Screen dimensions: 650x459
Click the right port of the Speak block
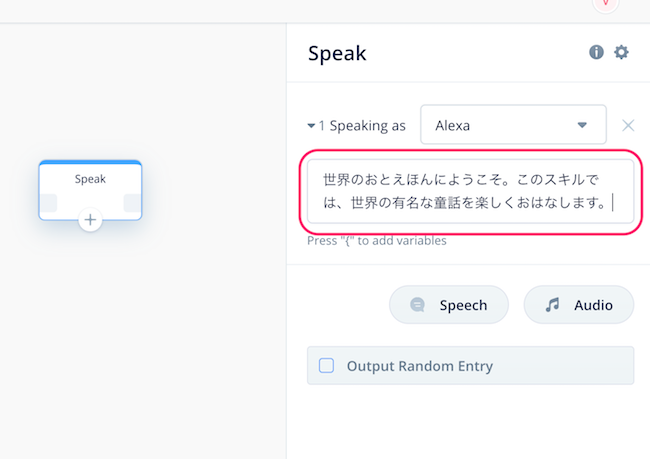pyautogui.click(x=133, y=203)
